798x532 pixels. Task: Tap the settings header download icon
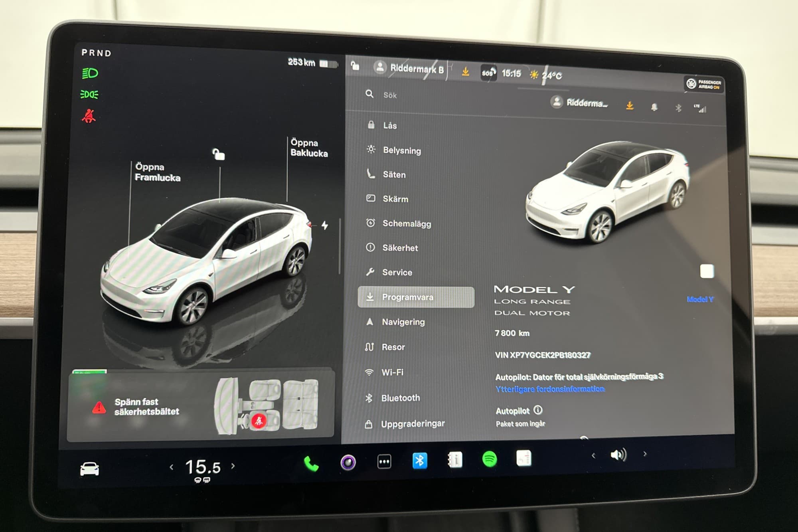pyautogui.click(x=630, y=105)
